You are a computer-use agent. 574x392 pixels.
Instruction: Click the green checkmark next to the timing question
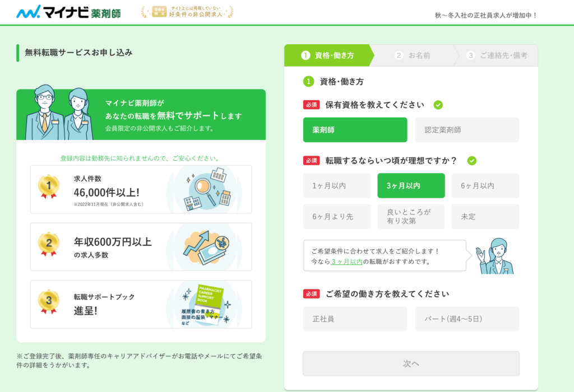pyautogui.click(x=471, y=161)
